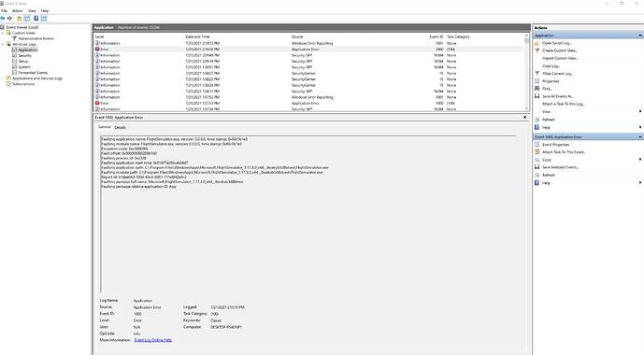
Task: Open the File menu
Action: (x=4, y=10)
